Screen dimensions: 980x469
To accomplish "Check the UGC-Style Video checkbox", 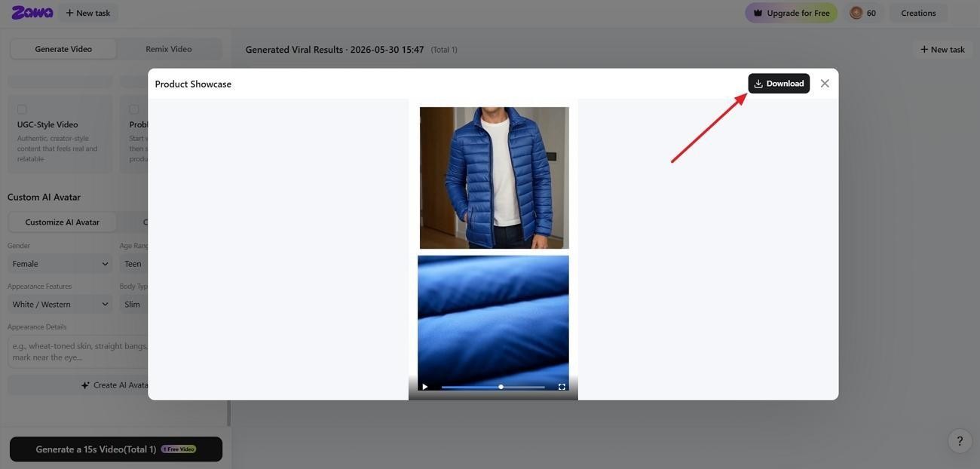I will [22, 109].
